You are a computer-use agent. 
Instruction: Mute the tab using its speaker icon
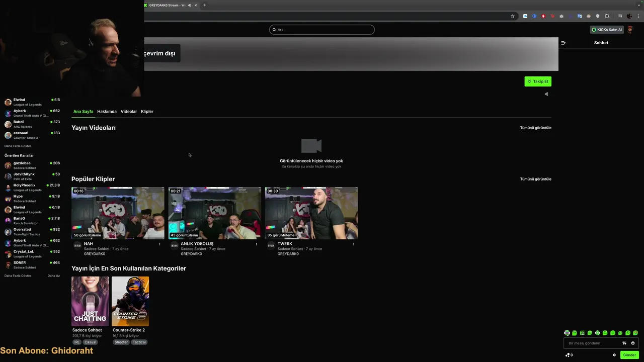point(190,5)
